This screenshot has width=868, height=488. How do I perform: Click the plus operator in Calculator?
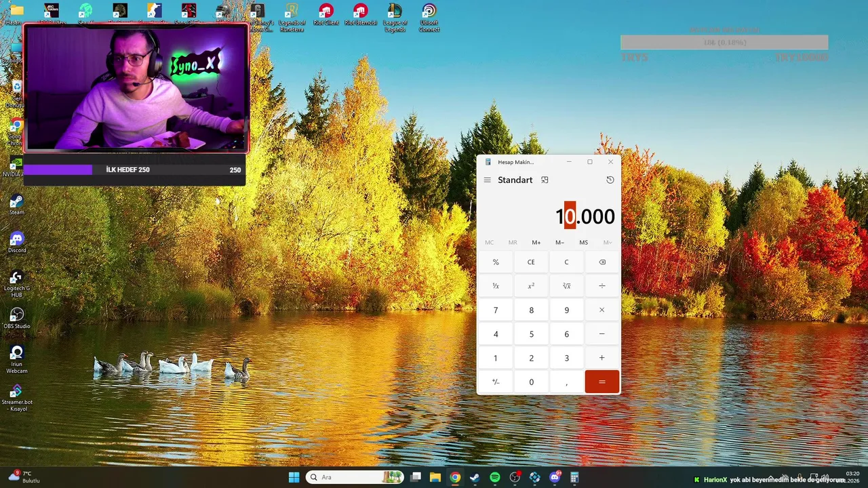click(x=601, y=358)
